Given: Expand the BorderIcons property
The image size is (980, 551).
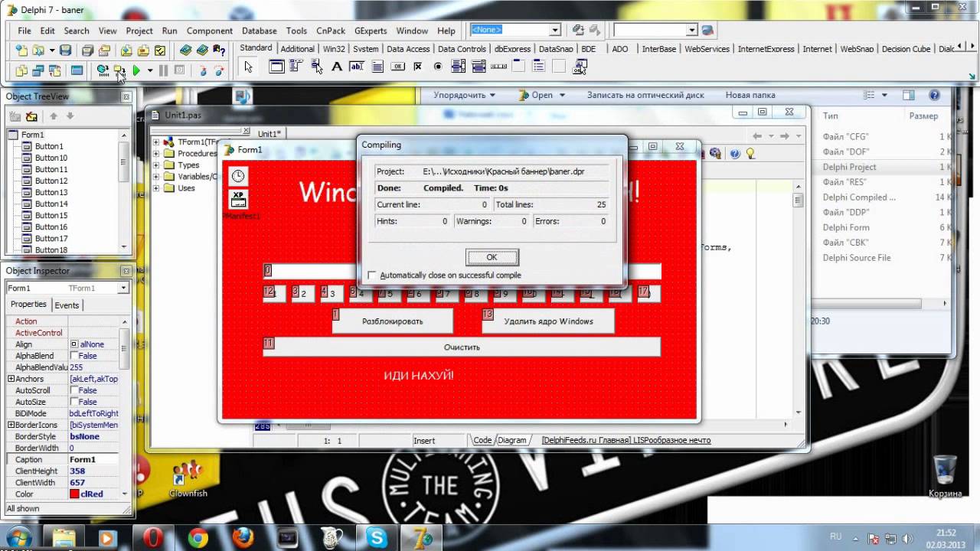Looking at the screenshot, I should [11, 425].
